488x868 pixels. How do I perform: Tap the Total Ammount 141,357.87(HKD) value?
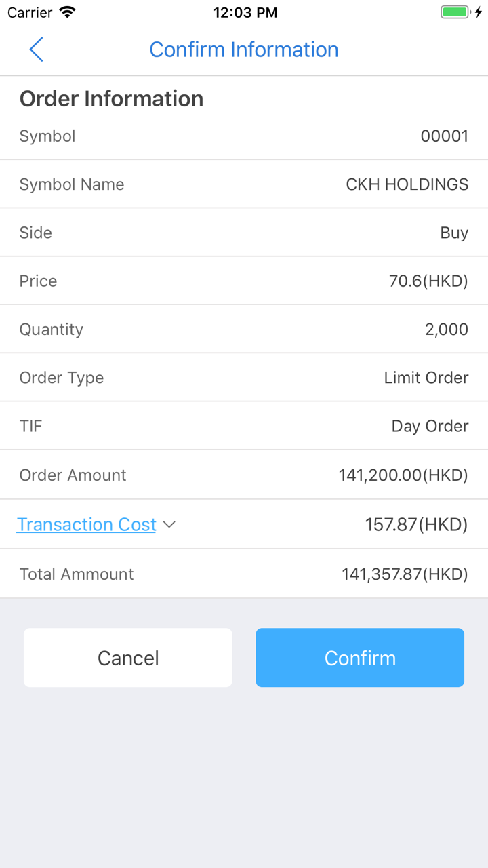click(405, 574)
